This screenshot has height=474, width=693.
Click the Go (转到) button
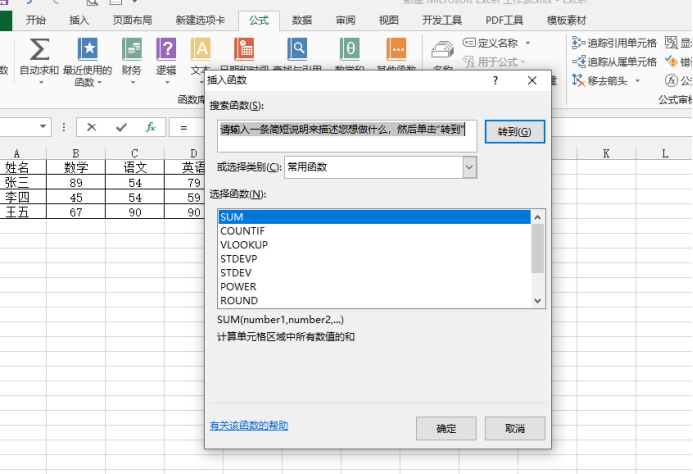pos(514,132)
